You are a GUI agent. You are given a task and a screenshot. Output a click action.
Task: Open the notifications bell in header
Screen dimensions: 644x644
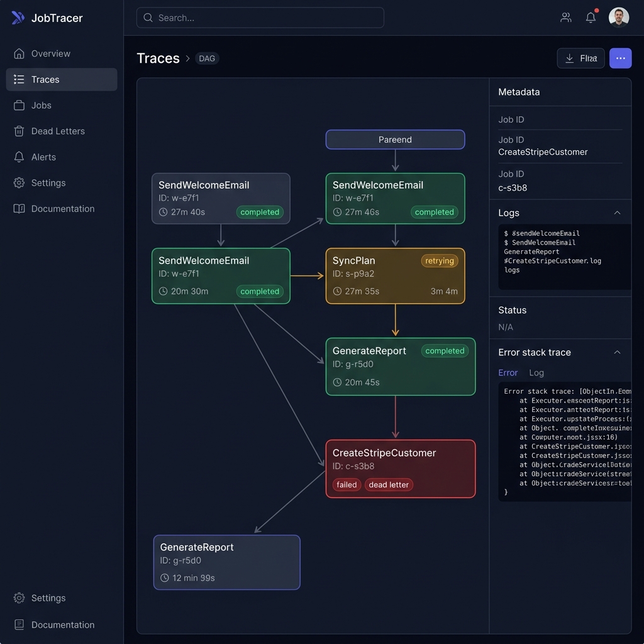click(591, 17)
